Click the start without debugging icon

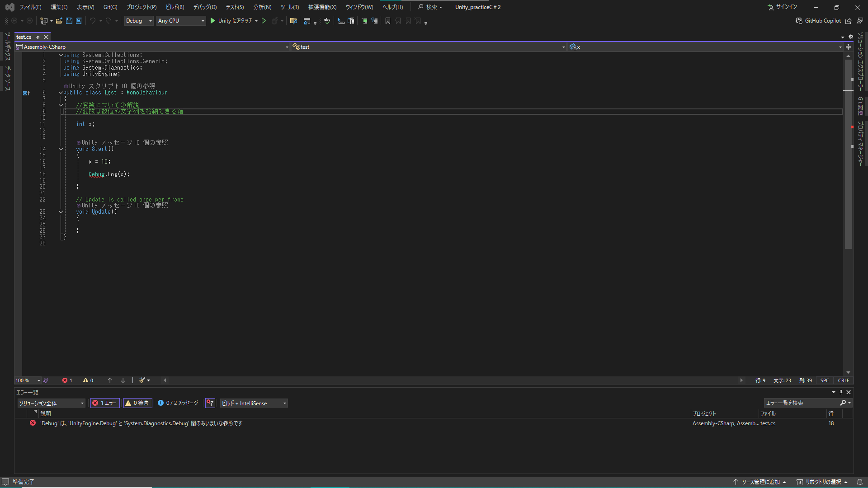(x=264, y=21)
